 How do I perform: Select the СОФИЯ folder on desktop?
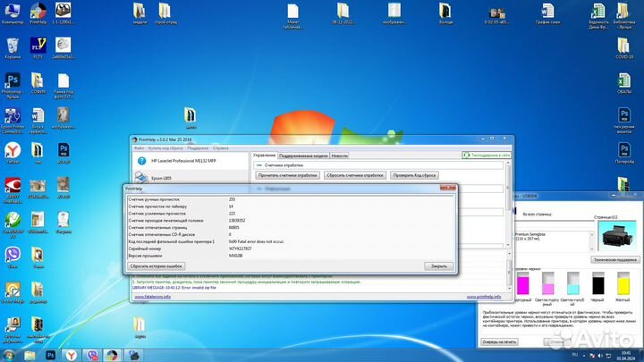(x=38, y=83)
